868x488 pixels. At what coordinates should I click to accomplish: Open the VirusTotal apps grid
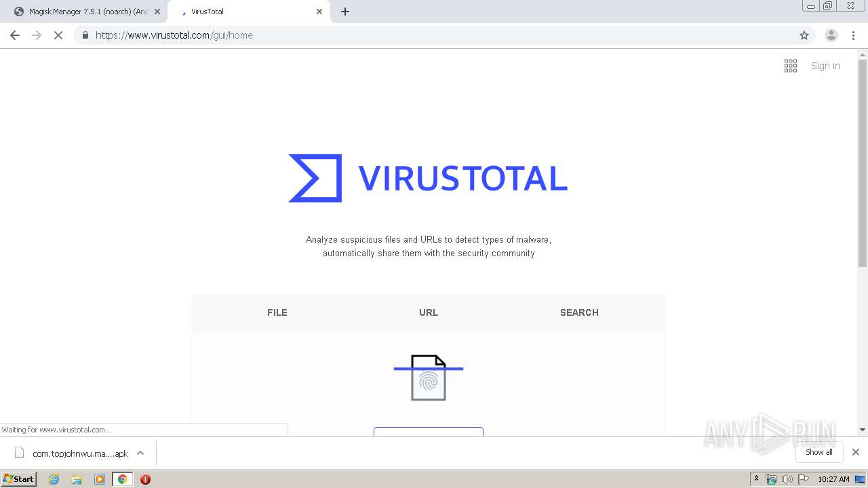[791, 66]
